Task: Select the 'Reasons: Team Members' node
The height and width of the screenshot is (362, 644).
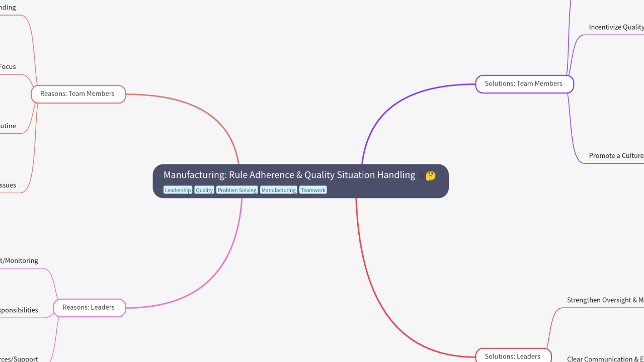Action: 78,94
